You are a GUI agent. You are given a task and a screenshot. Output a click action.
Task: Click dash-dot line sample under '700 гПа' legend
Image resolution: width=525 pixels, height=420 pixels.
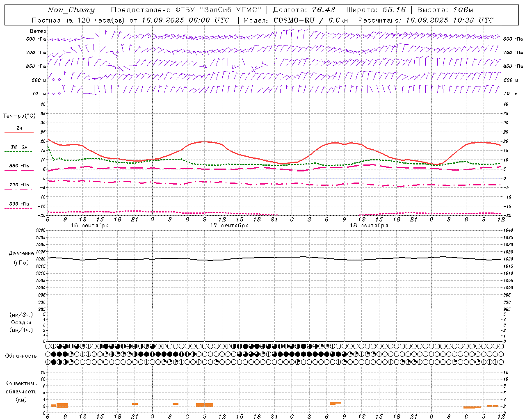pos(18,189)
